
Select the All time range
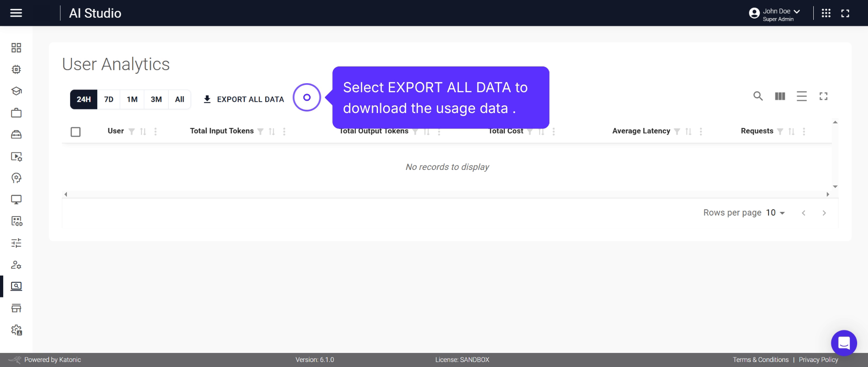click(x=179, y=99)
